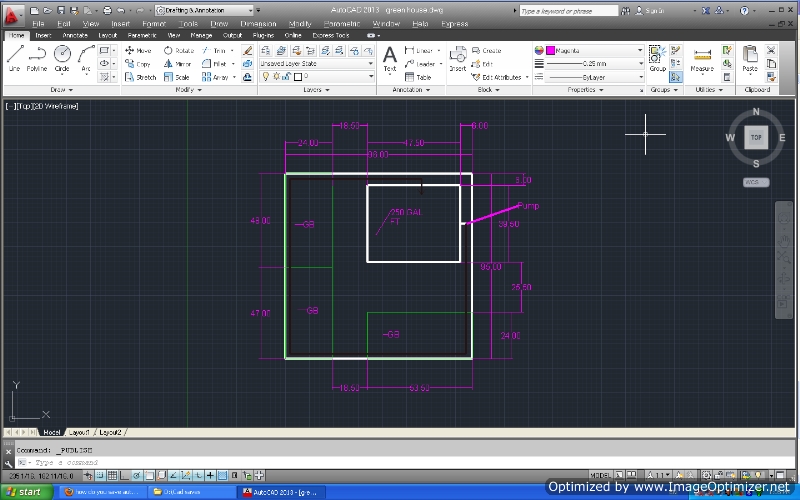Viewport: 800px width, 500px height.
Task: Click the Print icon in quick access toolbar
Action: point(107,10)
